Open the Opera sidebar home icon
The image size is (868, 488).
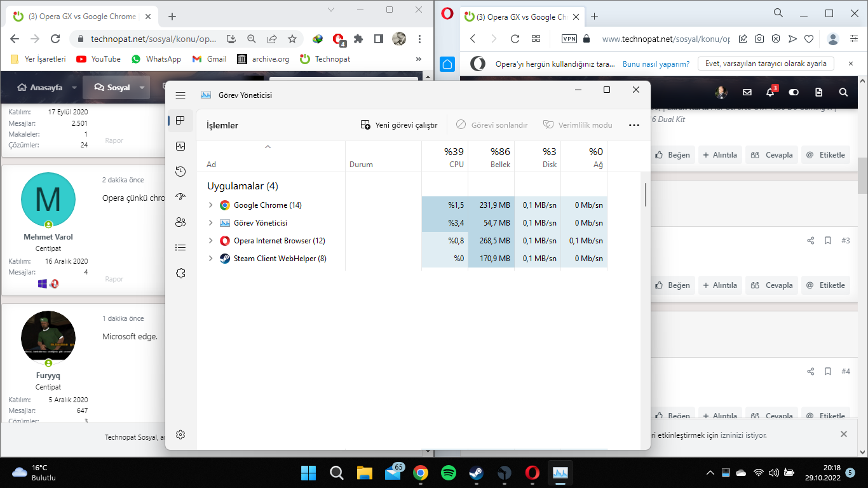tap(447, 64)
